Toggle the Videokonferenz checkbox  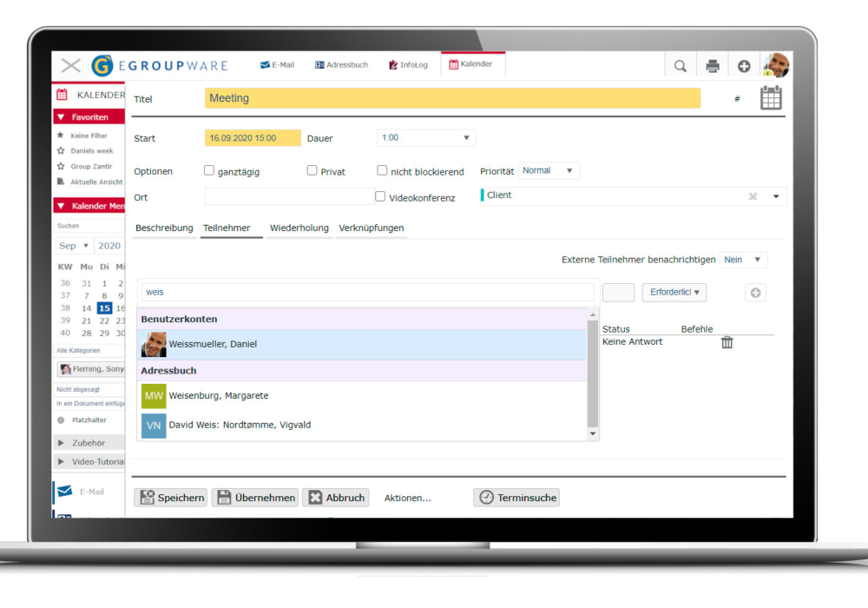coord(380,196)
